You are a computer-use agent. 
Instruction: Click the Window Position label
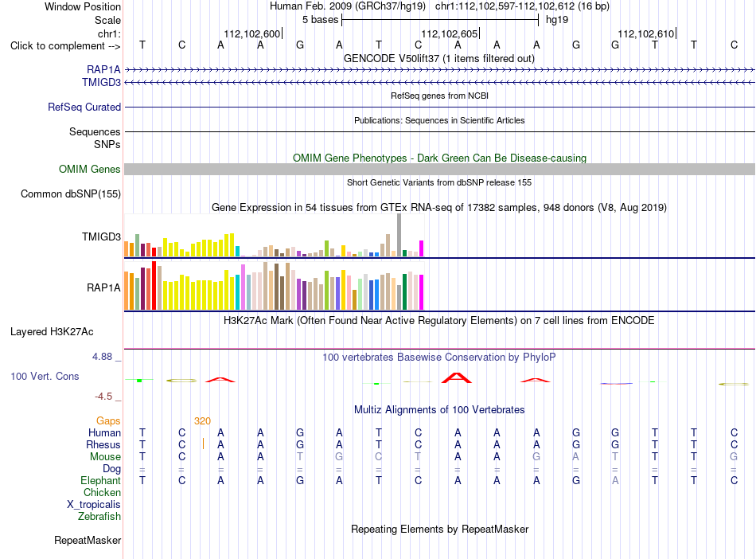[83, 6]
